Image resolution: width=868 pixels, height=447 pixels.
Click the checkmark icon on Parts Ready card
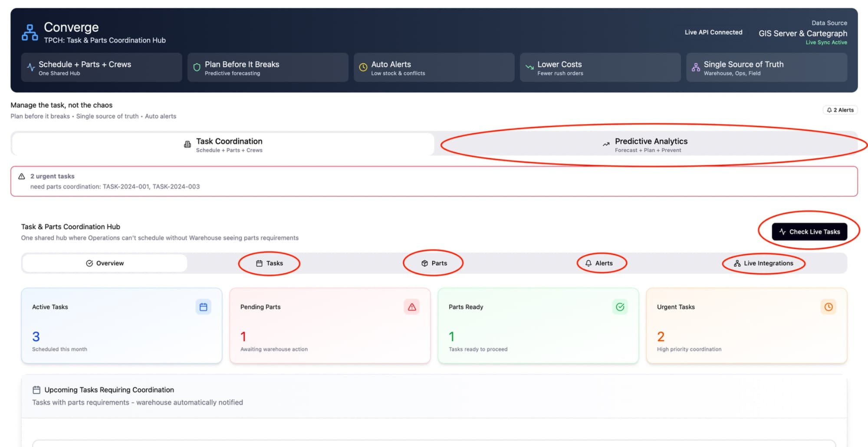point(620,307)
